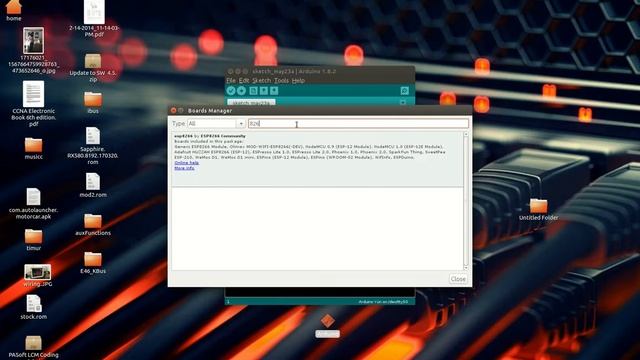Screen dimensions: 640x360
Task: Open the Tools menu in Arduino
Action: (x=281, y=80)
